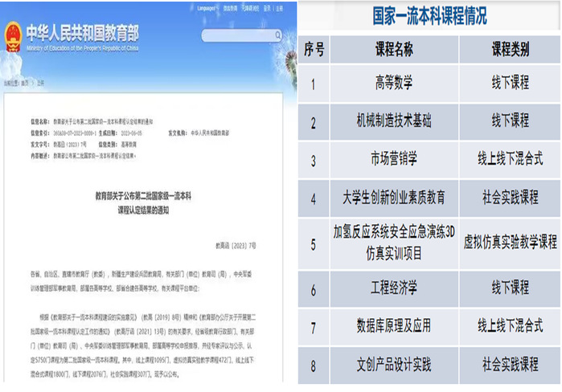Click the 市场营销学 course name

tap(394, 158)
